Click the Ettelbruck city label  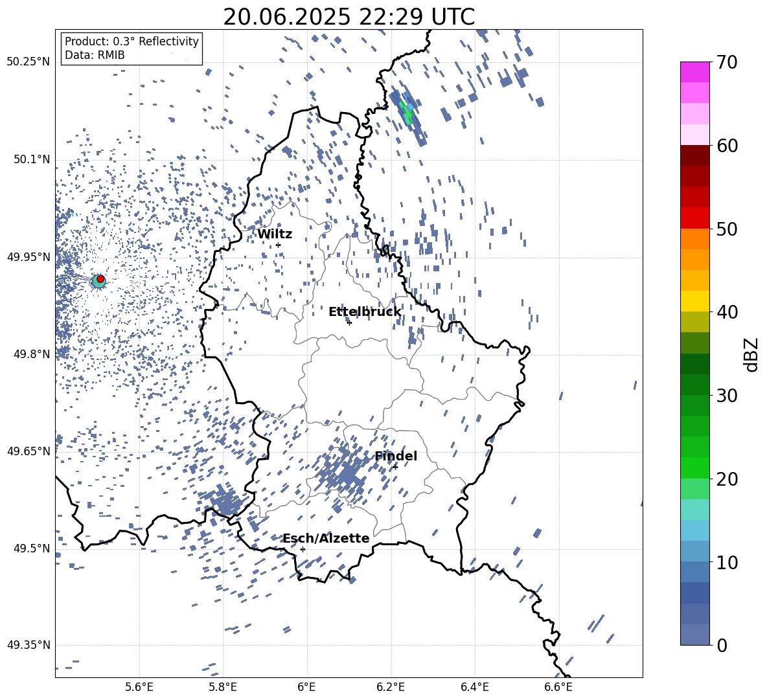[x=365, y=312]
